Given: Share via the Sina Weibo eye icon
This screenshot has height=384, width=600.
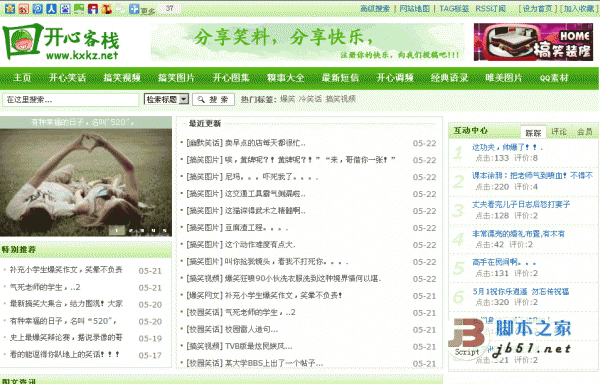Looking at the screenshot, I should pos(24,9).
